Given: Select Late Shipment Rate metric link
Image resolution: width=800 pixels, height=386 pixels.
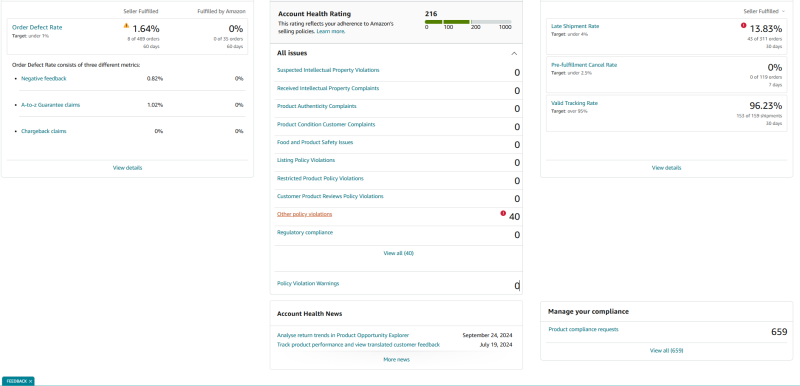Looking at the screenshot, I should tap(575, 26).
